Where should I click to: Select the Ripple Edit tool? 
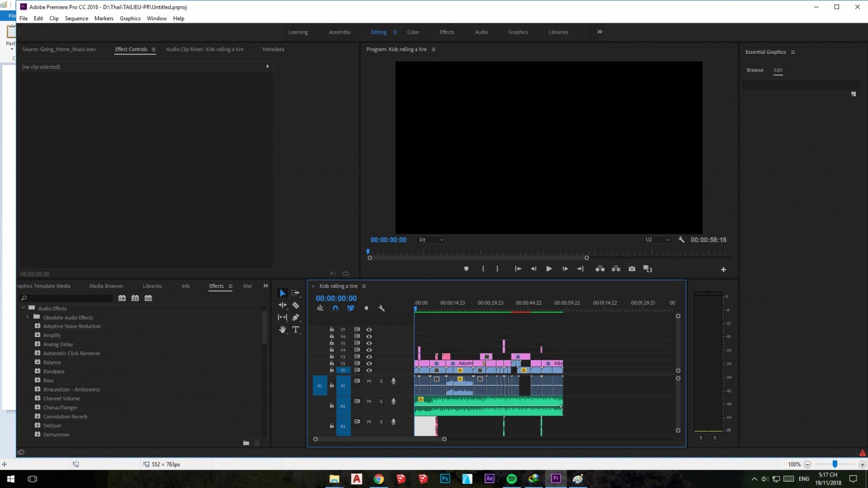click(282, 305)
